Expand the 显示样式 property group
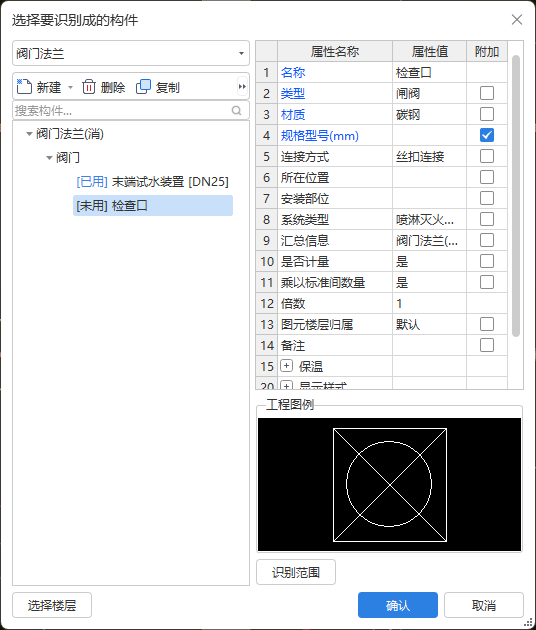The width and height of the screenshot is (536, 630). click(286, 385)
